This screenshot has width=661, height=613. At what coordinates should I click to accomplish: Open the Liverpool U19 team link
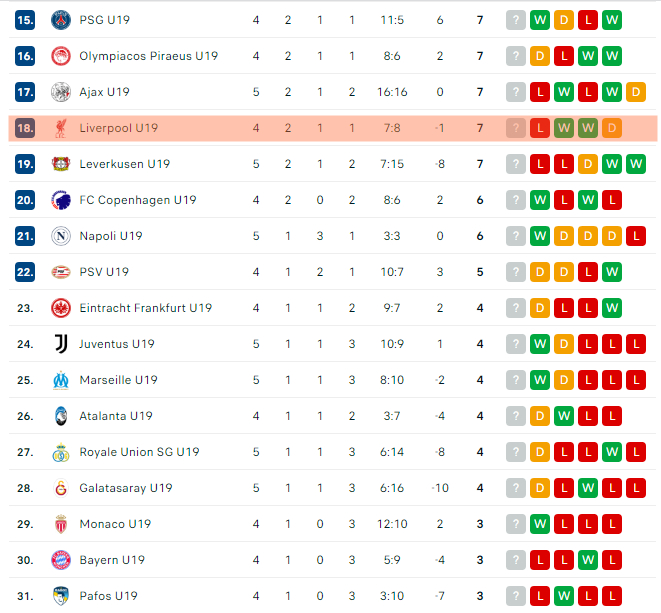coord(118,128)
